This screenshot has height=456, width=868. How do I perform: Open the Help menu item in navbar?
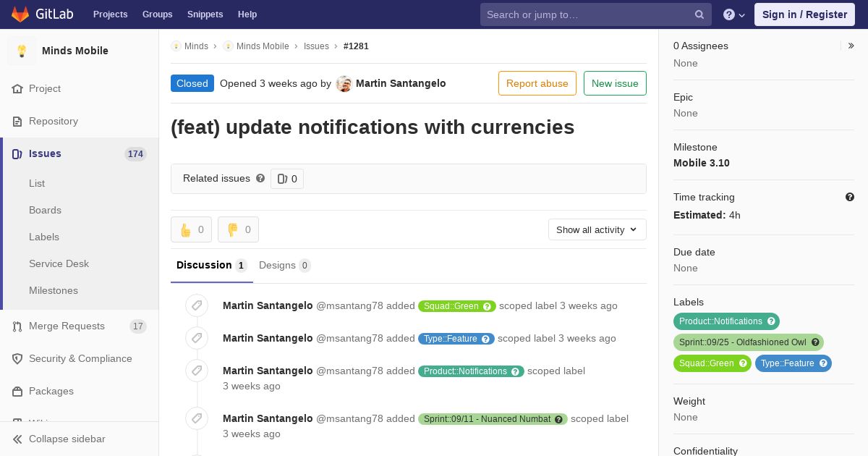(247, 14)
